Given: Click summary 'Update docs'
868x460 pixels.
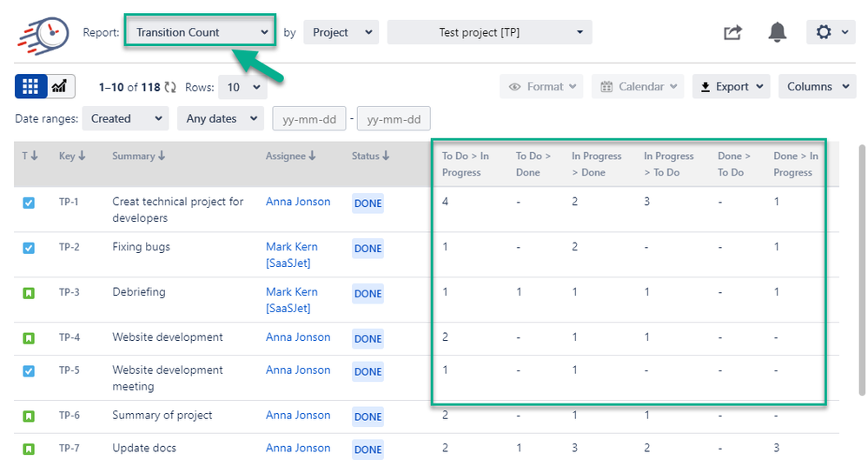Looking at the screenshot, I should (x=144, y=448).
